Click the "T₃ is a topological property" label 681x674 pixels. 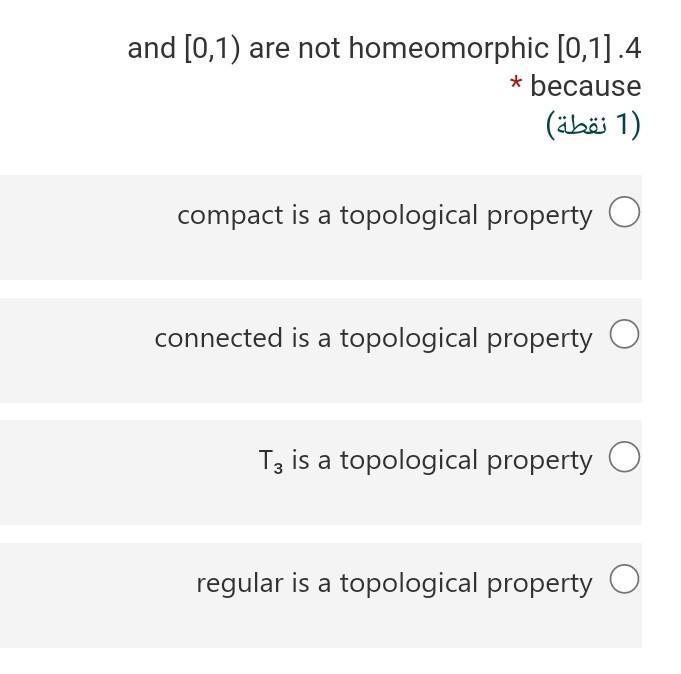pyautogui.click(x=425, y=460)
